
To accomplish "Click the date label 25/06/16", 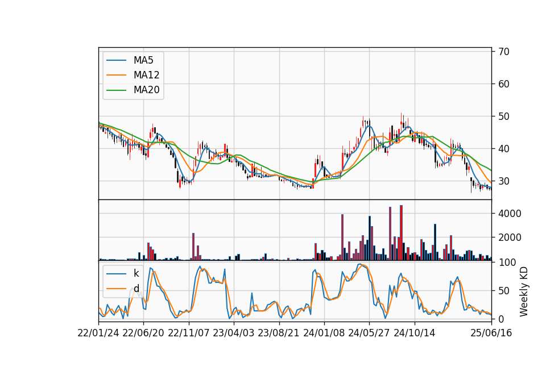I will 491,333.
